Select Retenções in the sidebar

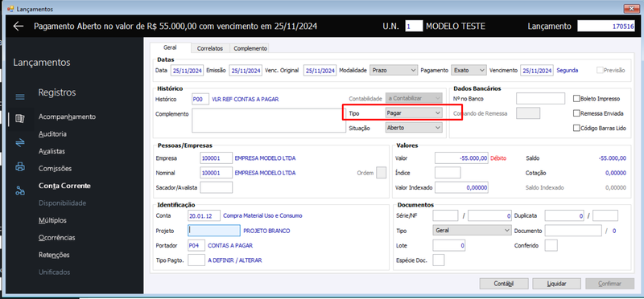coord(54,254)
